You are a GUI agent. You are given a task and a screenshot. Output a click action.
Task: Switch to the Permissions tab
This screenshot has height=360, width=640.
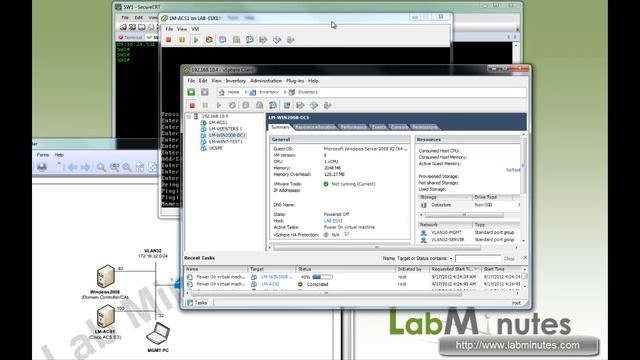point(425,127)
